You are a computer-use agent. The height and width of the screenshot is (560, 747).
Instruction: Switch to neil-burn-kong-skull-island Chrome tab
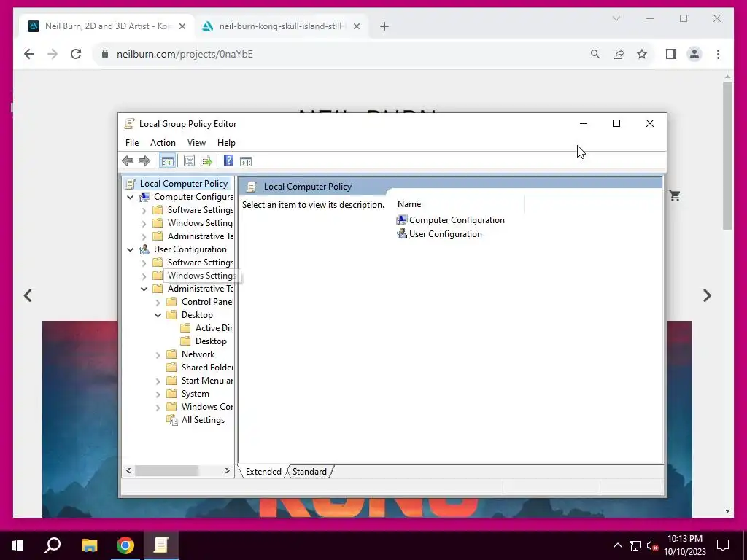tap(281, 26)
